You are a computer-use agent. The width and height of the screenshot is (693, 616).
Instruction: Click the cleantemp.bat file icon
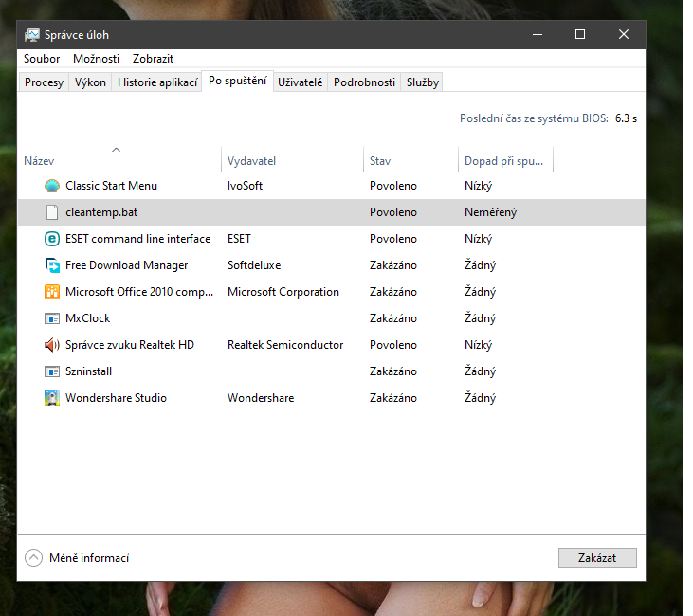tap(52, 212)
